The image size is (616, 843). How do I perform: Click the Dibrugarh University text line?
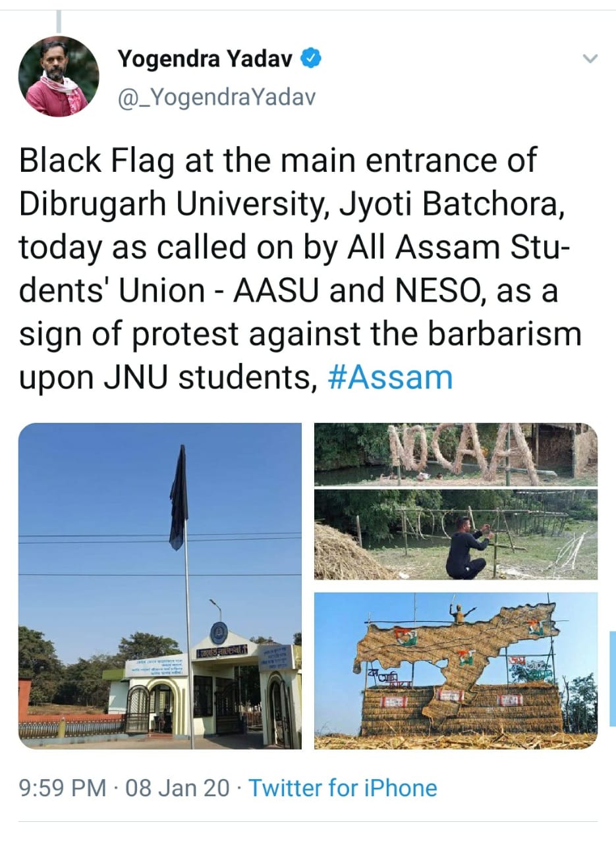(292, 204)
